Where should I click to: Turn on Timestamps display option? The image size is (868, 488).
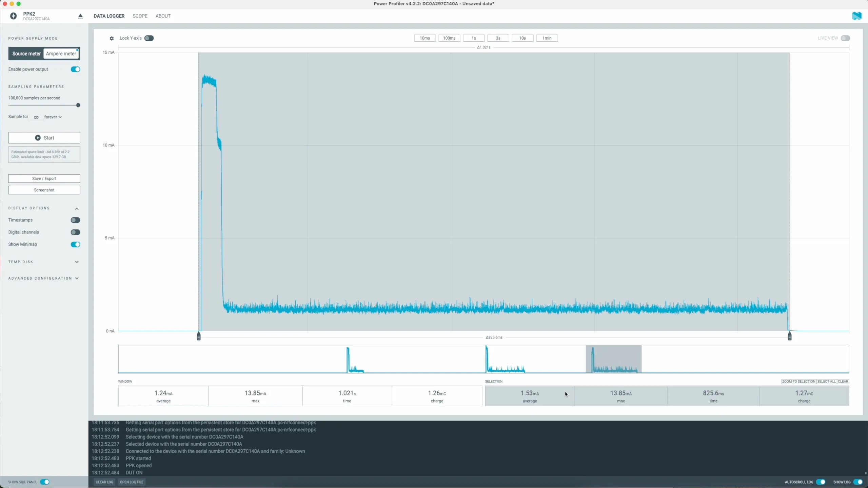[75, 220]
